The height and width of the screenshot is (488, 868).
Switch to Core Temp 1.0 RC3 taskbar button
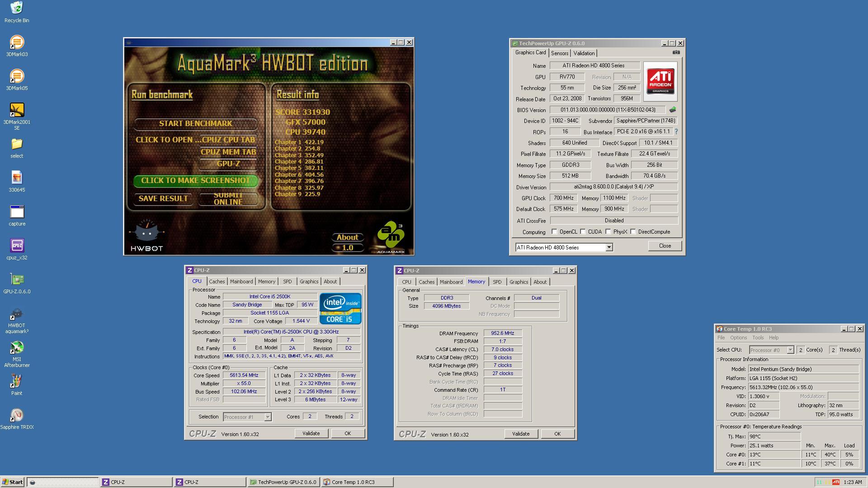(357, 482)
